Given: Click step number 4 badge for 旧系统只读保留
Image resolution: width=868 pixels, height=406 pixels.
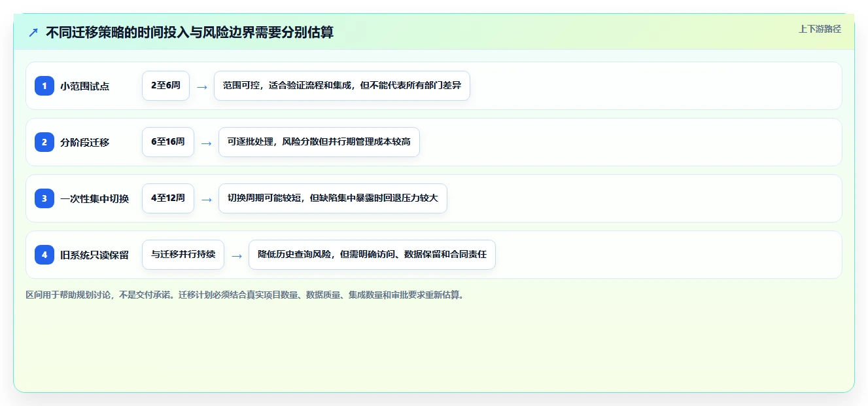Looking at the screenshot, I should 44,255.
